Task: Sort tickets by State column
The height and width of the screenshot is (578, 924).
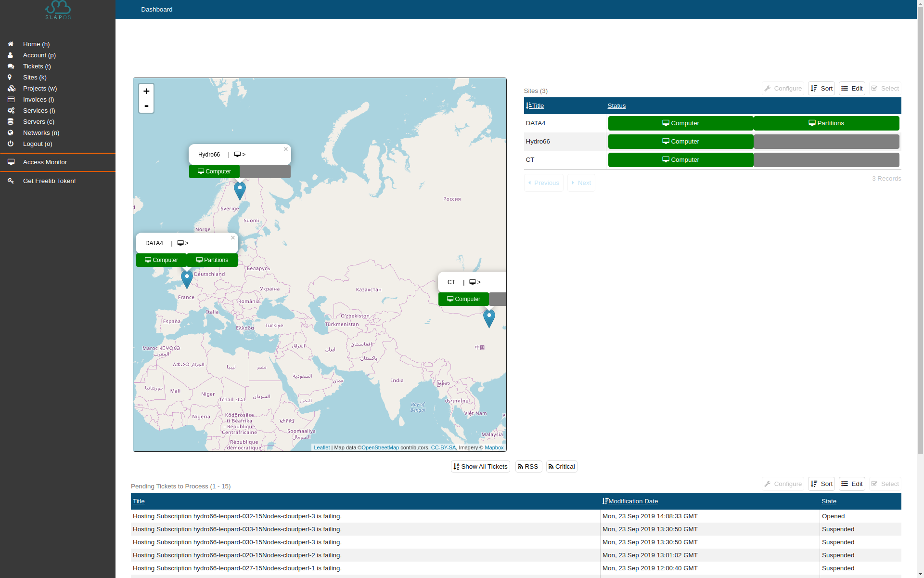Action: [829, 501]
